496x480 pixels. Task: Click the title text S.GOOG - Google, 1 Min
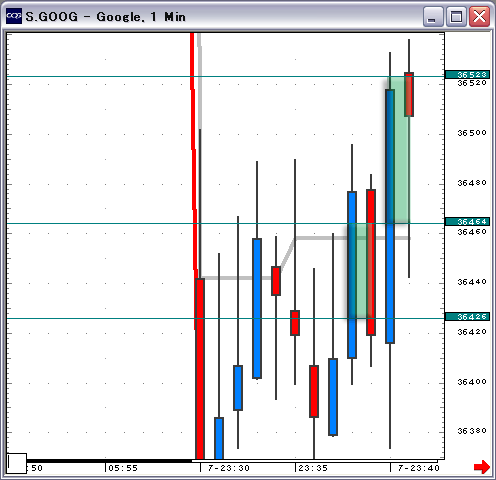[105, 16]
